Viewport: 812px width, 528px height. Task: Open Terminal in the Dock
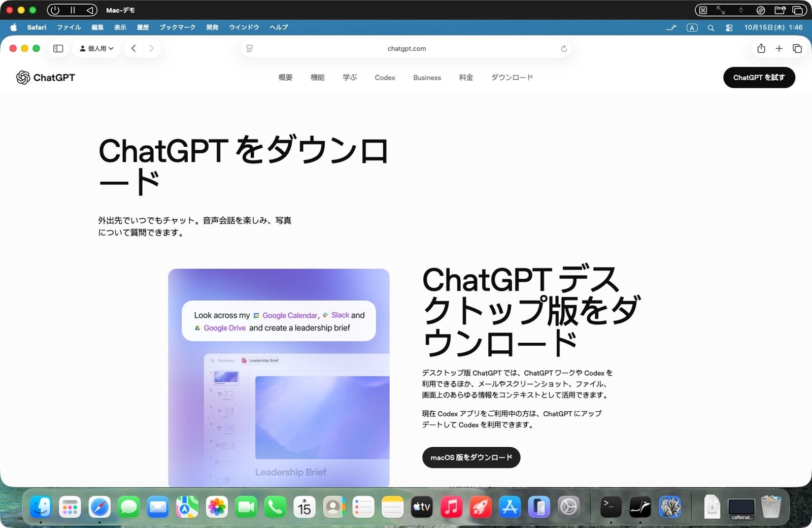point(611,507)
